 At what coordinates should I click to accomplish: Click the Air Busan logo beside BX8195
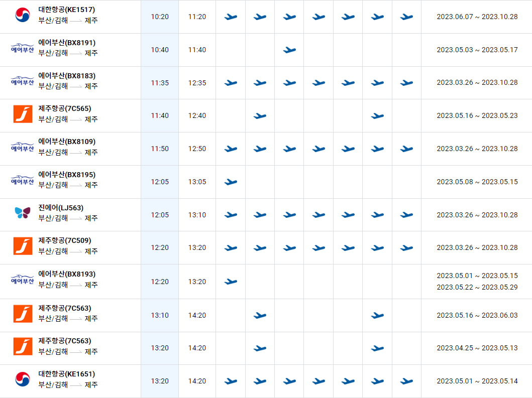(23, 180)
